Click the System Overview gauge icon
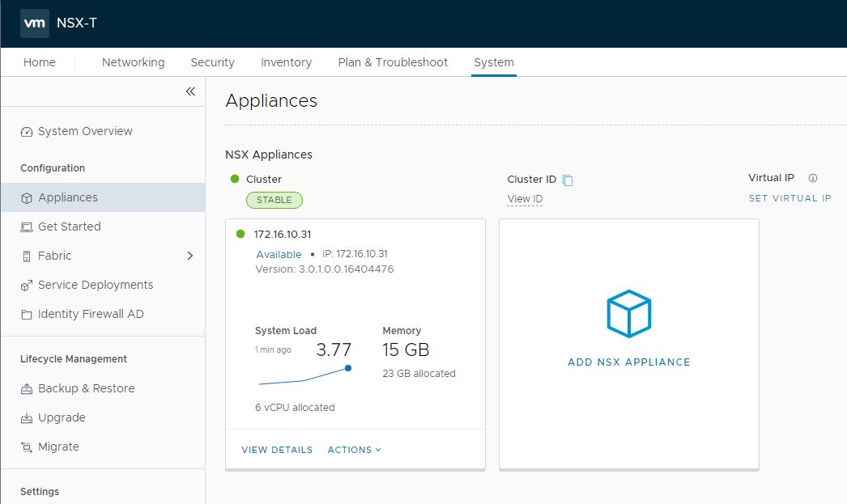 pos(27,132)
